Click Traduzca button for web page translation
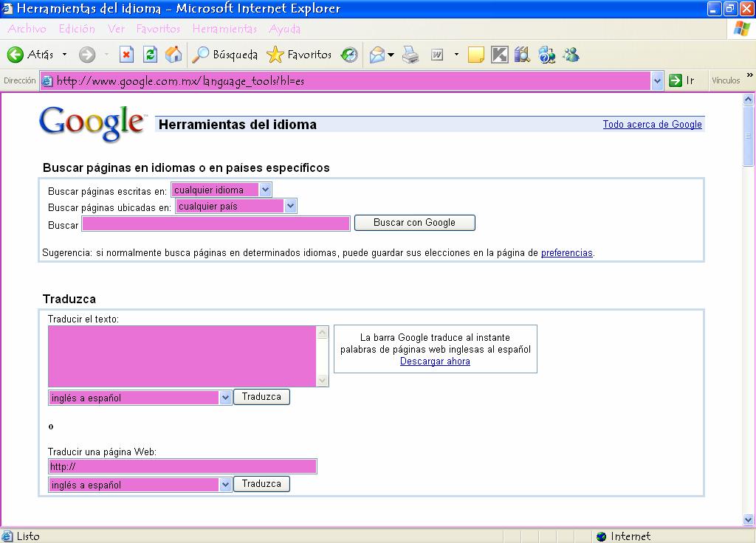The image size is (756, 543). pos(262,484)
